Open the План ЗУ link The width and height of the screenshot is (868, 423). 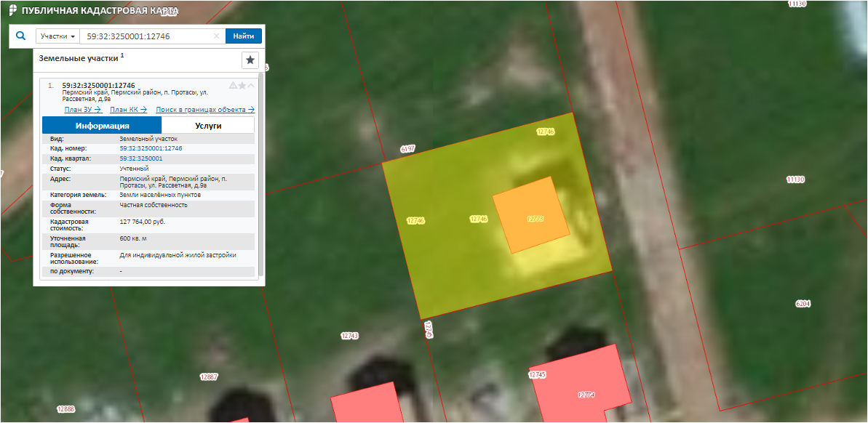point(82,110)
